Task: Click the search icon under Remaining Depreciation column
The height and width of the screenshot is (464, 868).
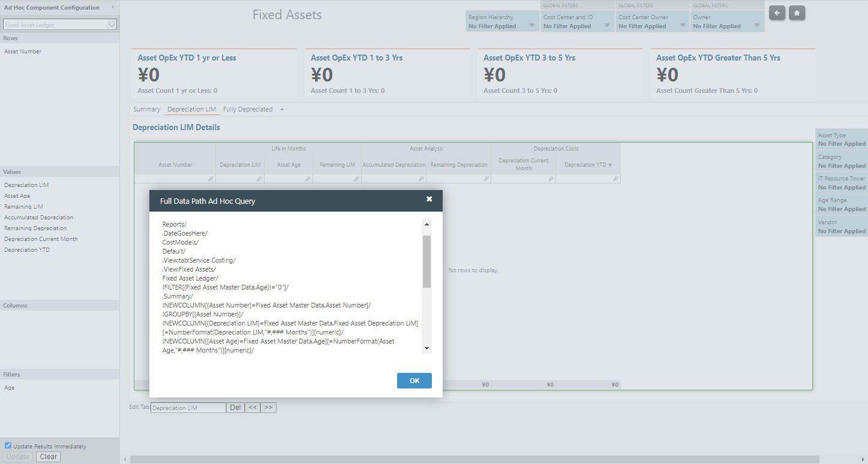Action: (486, 179)
